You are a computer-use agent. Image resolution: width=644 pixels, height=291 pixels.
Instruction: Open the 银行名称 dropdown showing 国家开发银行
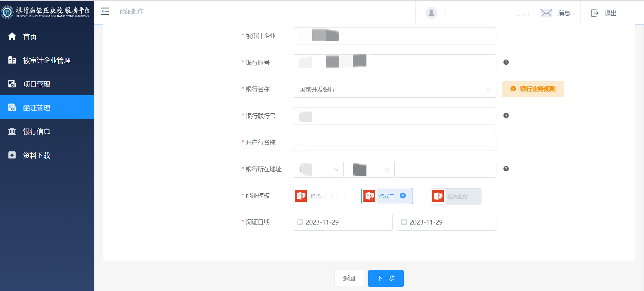coord(395,89)
